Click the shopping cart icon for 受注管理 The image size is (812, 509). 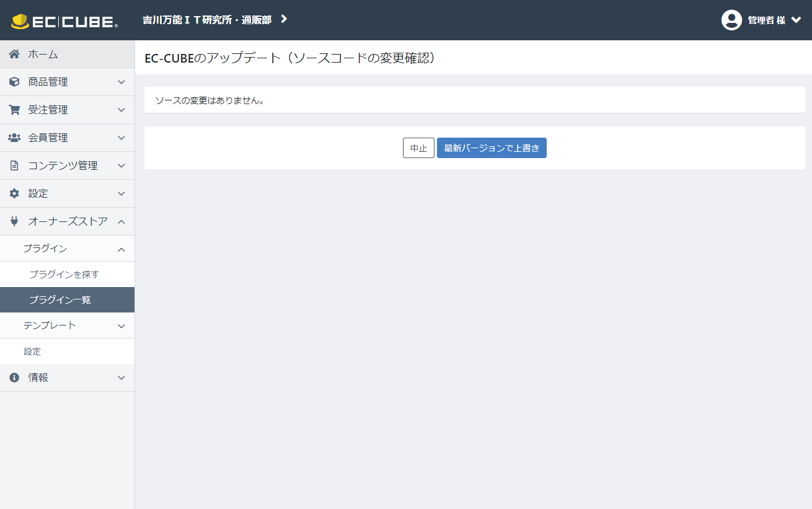pos(14,110)
